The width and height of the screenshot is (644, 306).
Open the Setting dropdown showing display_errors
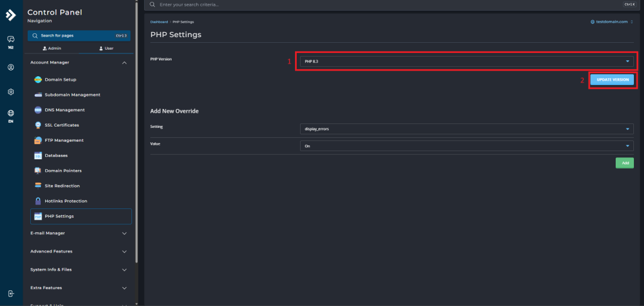point(467,128)
